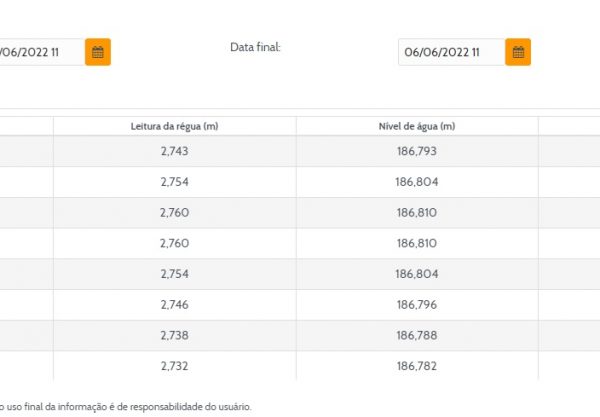
Task: Select the 2,738 ruler reading cell
Action: pos(174,336)
